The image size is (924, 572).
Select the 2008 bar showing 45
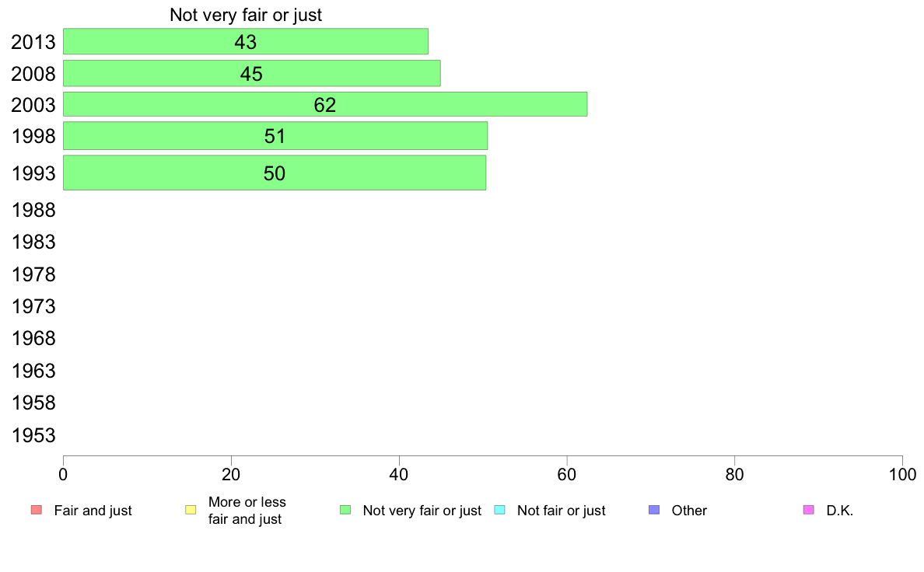click(x=252, y=74)
